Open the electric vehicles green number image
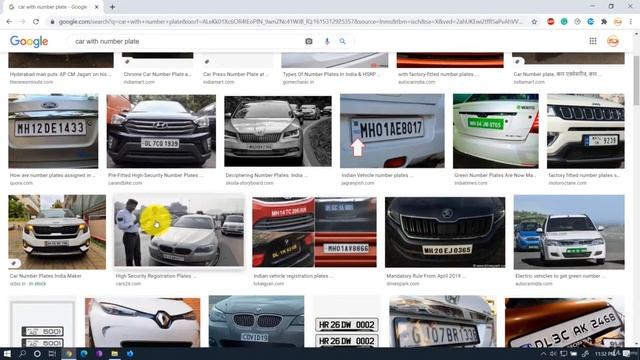Image resolution: width=640 pixels, height=360 pixels. [569, 232]
